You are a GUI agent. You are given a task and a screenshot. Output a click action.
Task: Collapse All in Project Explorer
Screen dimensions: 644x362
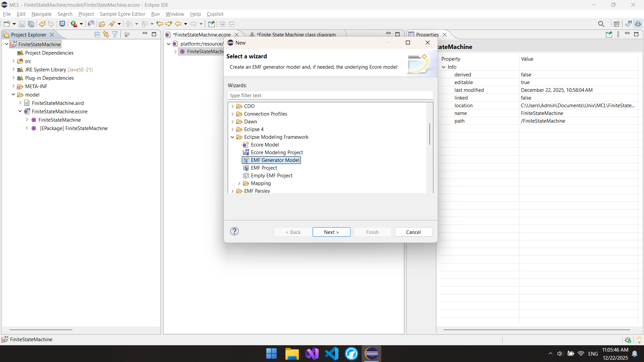pyautogui.click(x=97, y=35)
